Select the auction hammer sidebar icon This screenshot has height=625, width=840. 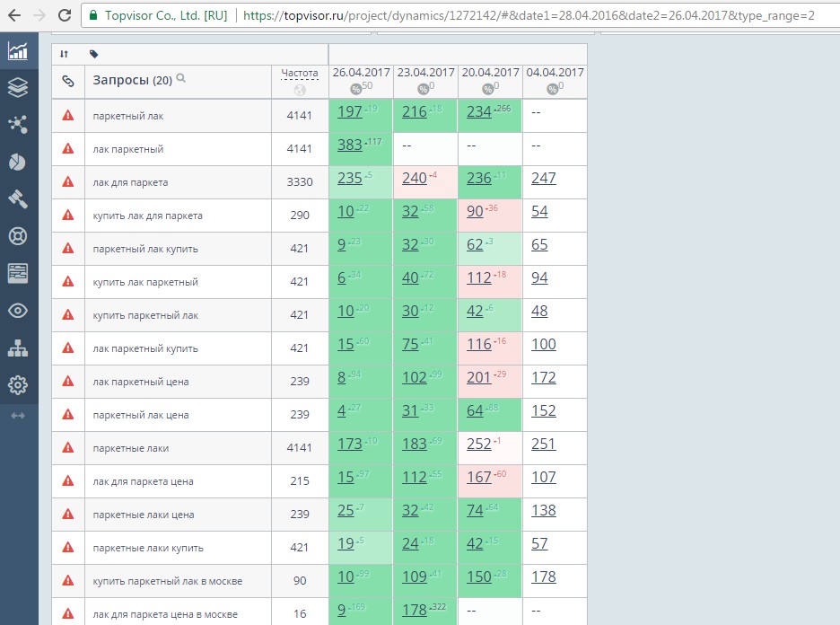pyautogui.click(x=18, y=198)
